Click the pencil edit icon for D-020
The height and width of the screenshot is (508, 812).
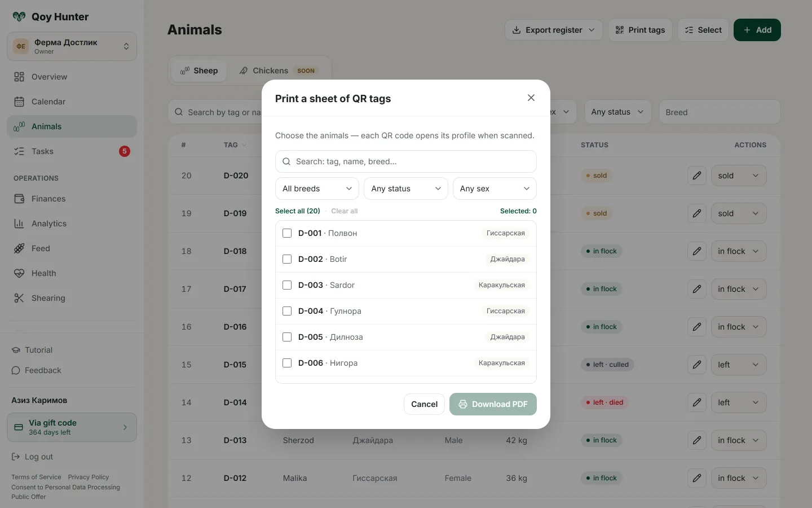pyautogui.click(x=697, y=176)
